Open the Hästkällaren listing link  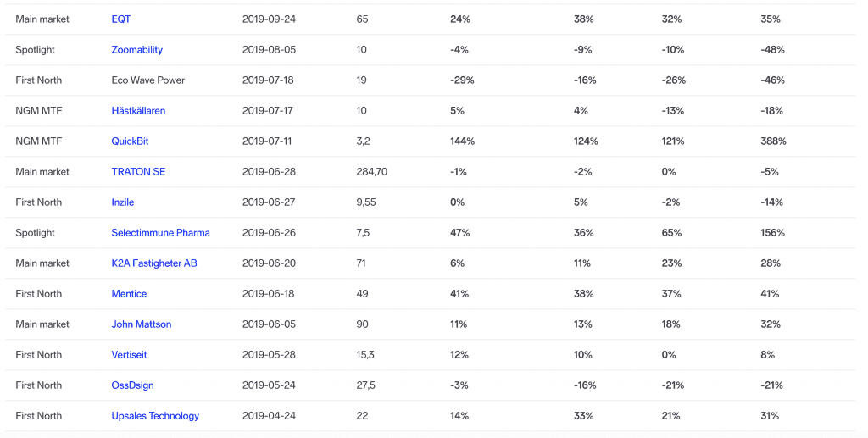(x=138, y=111)
